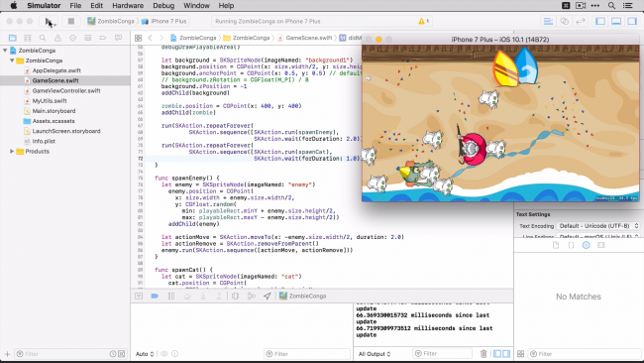
Task: Toggle source-control status filter in navigator
Action: [122, 353]
